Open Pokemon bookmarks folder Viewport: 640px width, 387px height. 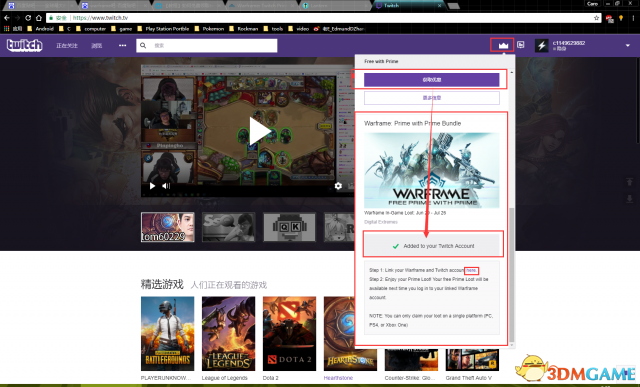(209, 29)
